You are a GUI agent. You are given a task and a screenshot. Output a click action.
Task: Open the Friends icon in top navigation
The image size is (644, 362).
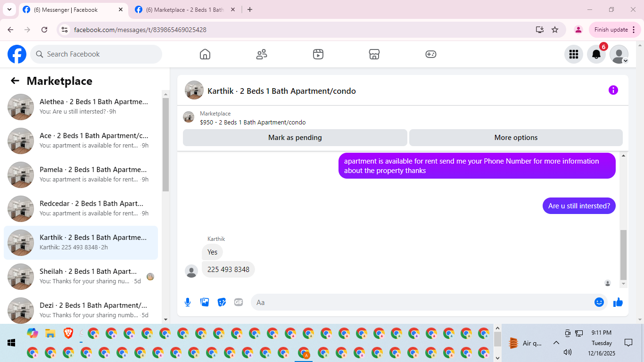tap(262, 54)
